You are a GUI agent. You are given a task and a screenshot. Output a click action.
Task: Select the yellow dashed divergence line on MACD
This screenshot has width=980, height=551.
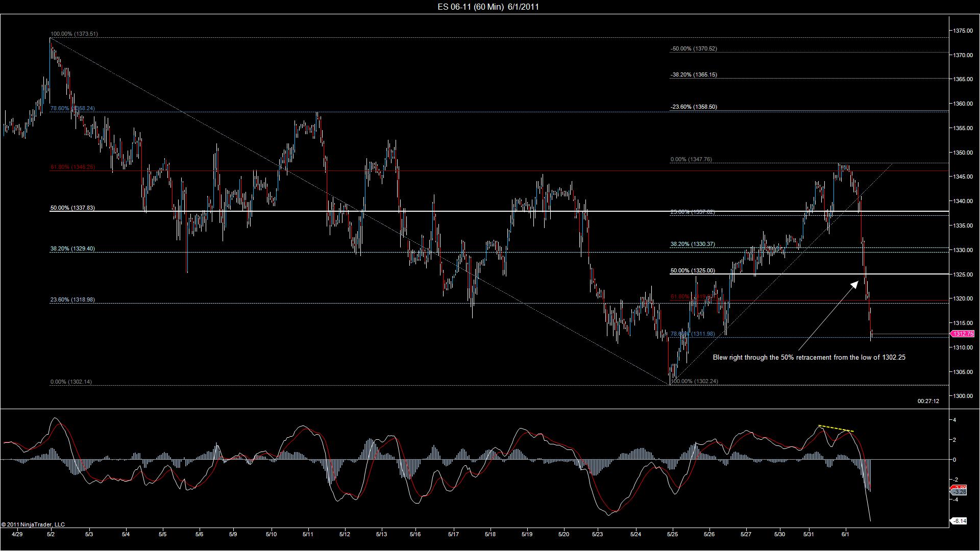point(836,429)
